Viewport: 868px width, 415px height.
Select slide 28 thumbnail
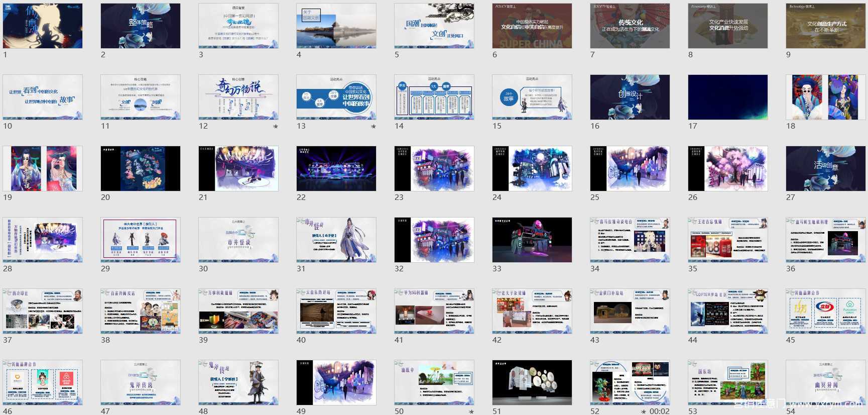pyautogui.click(x=43, y=240)
